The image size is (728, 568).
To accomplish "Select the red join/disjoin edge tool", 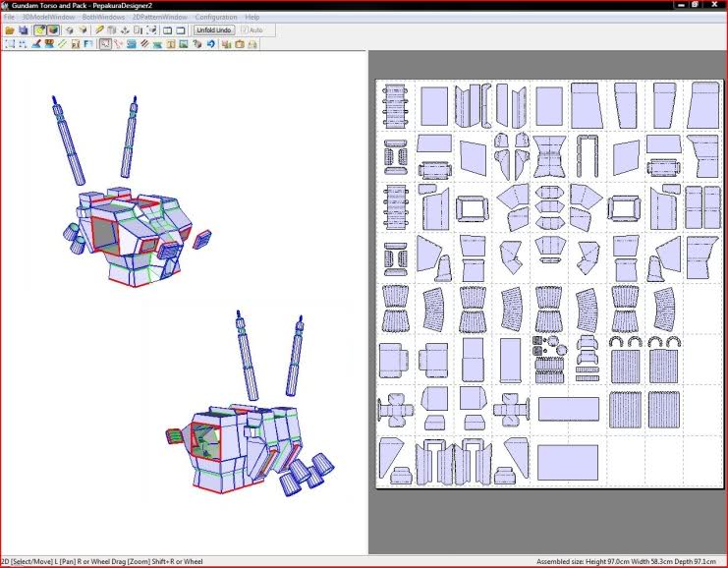I will pyautogui.click(x=118, y=44).
